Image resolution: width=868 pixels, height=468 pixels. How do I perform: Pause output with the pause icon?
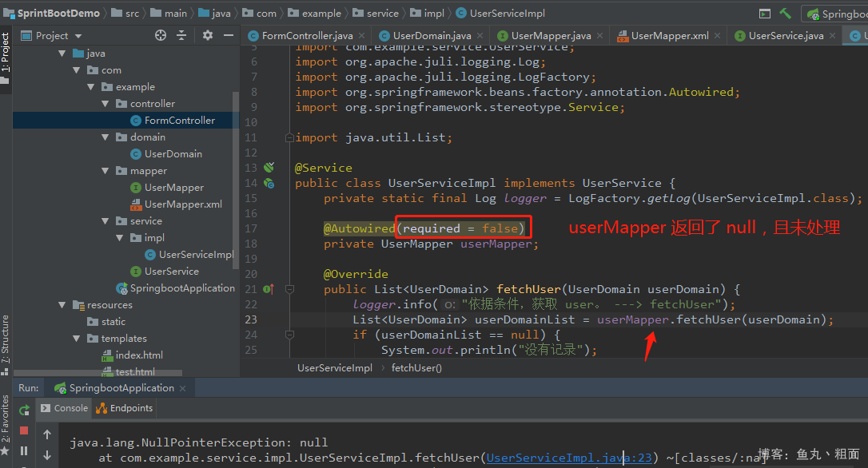coord(24,451)
